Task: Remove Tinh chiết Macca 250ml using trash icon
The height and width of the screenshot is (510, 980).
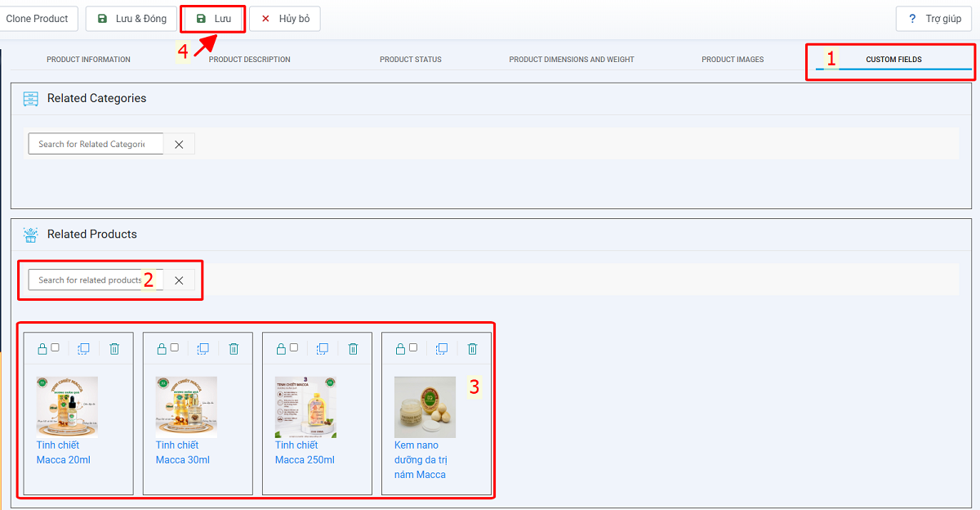Action: 353,349
